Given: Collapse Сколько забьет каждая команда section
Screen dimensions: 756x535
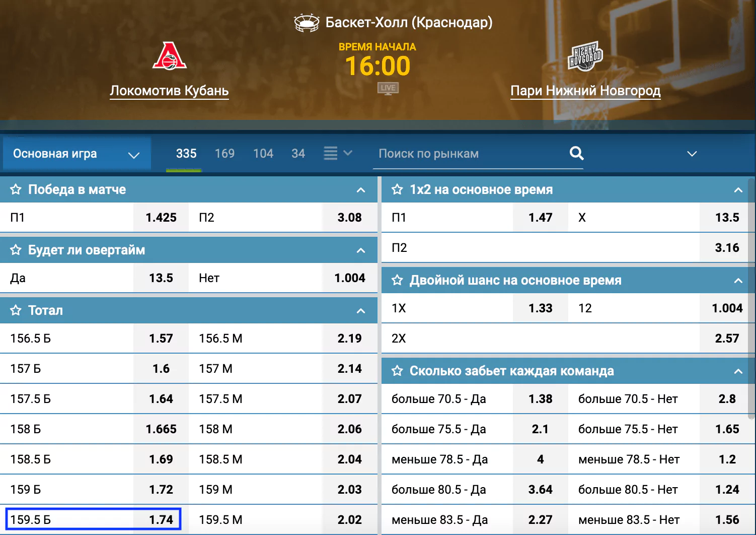Looking at the screenshot, I should (738, 371).
